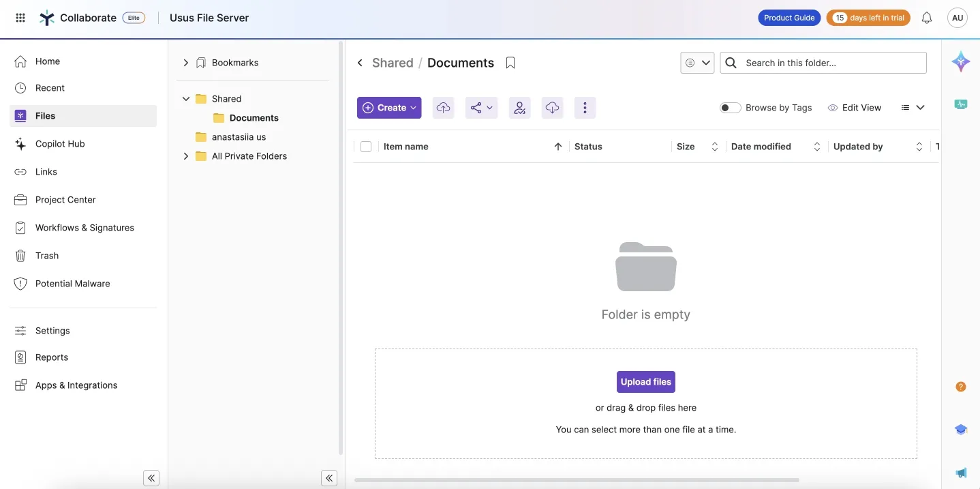Image resolution: width=980 pixels, height=489 pixels.
Task: Open Workflows & Signatures
Action: [85, 227]
